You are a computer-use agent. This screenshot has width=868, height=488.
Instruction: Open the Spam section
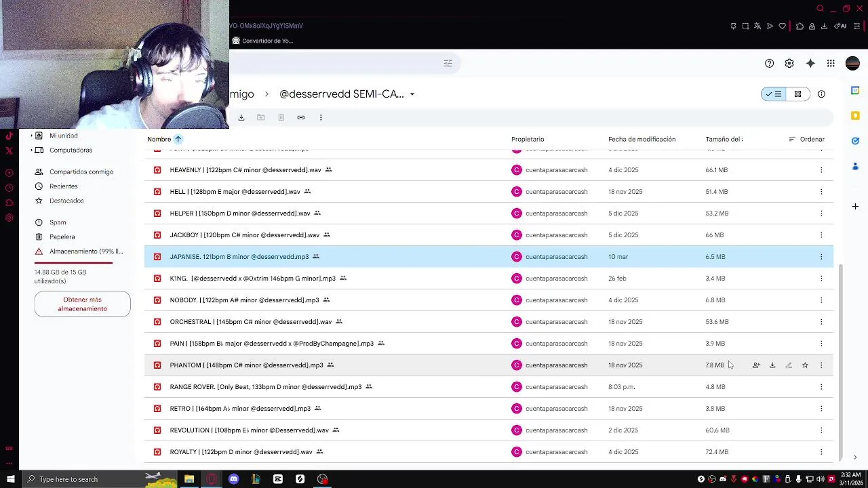click(58, 222)
